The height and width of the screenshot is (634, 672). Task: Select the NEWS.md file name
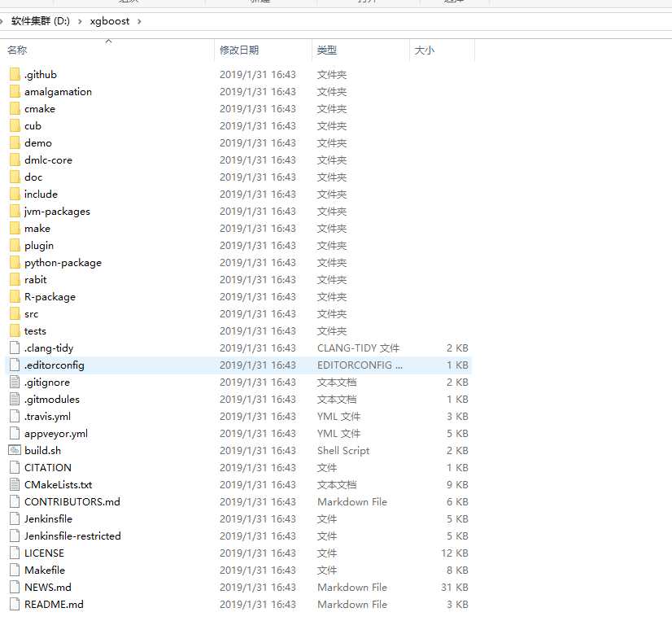pyautogui.click(x=47, y=588)
